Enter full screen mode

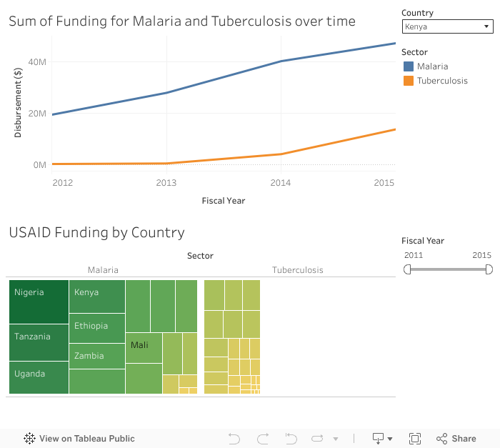click(415, 438)
